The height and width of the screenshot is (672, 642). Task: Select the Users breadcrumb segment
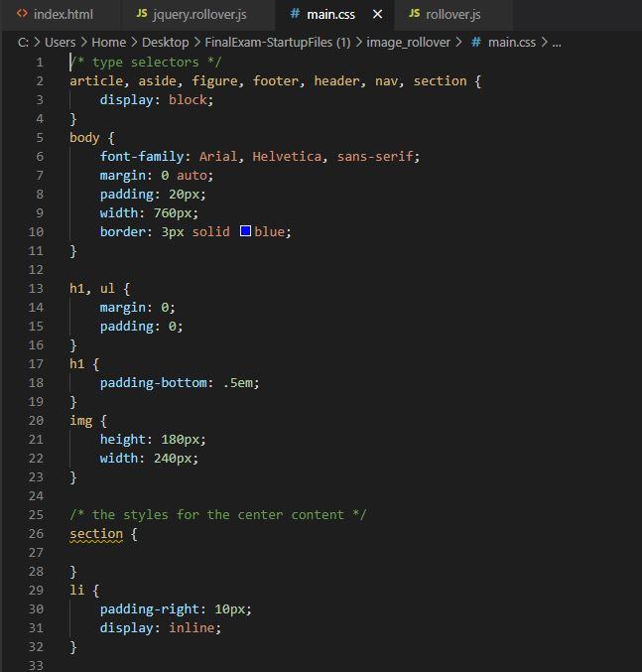[60, 42]
